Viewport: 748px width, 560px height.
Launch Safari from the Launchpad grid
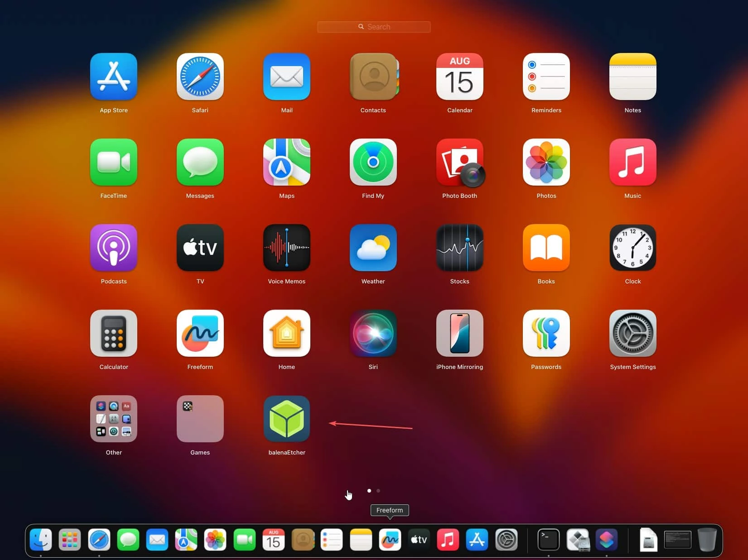(x=200, y=77)
